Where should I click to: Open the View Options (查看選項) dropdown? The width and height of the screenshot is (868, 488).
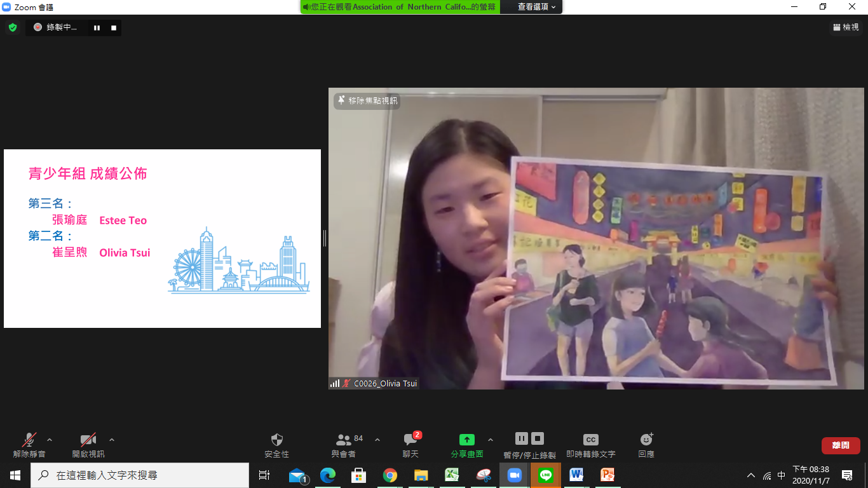point(537,7)
